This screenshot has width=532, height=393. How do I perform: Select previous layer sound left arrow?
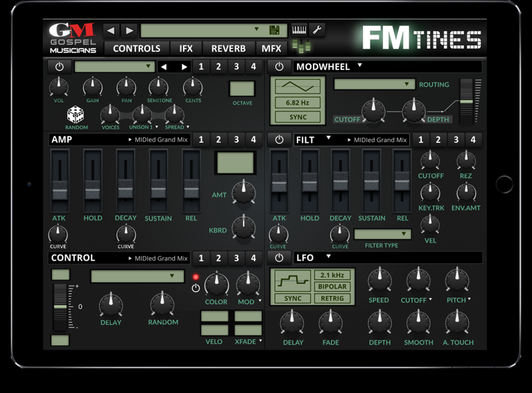pyautogui.click(x=164, y=67)
